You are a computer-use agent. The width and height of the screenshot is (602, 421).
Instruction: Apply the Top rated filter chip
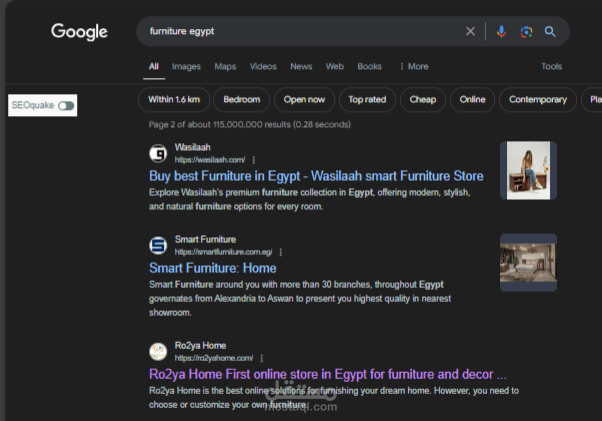click(x=367, y=100)
